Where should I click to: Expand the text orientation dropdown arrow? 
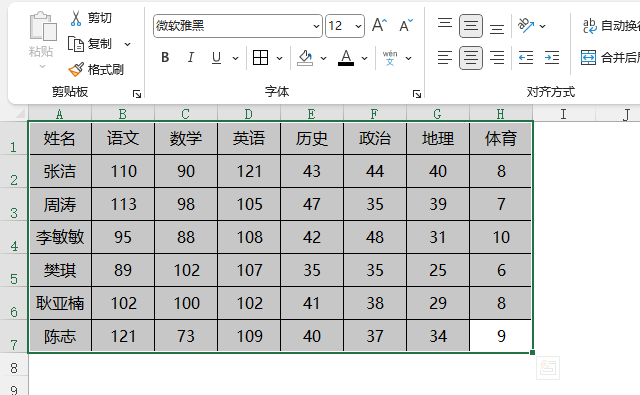click(x=542, y=26)
